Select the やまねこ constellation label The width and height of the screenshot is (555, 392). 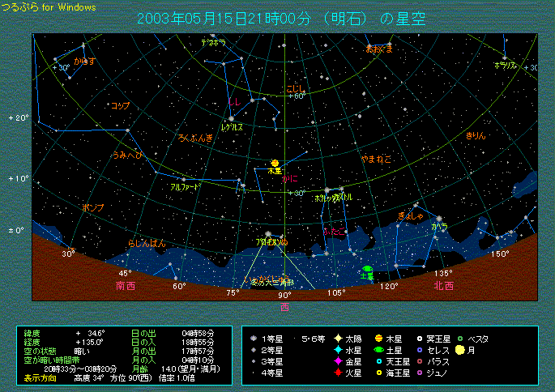(x=376, y=160)
